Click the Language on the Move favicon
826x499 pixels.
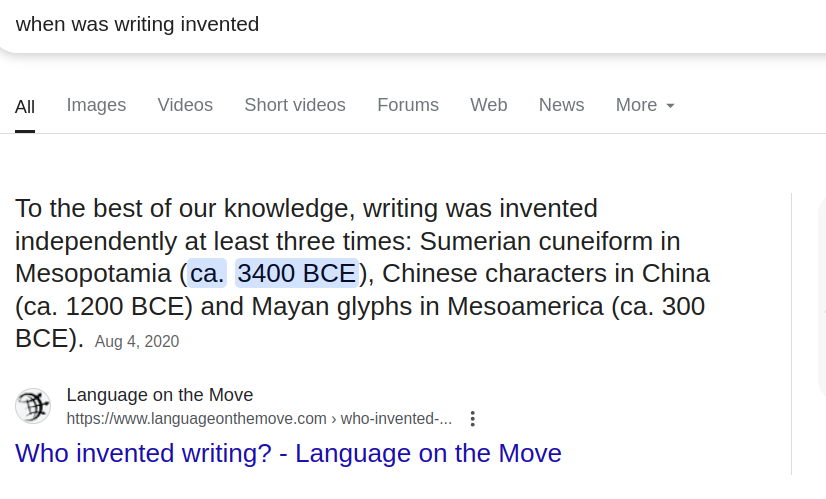33,406
